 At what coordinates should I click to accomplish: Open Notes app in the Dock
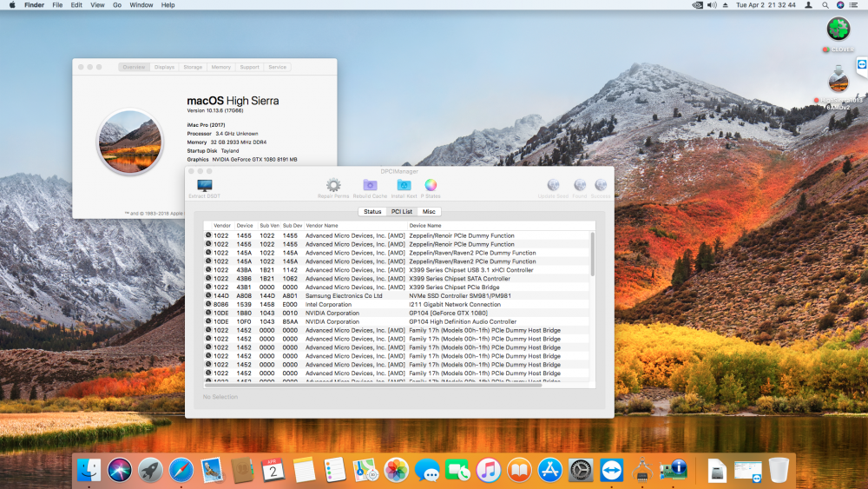304,470
